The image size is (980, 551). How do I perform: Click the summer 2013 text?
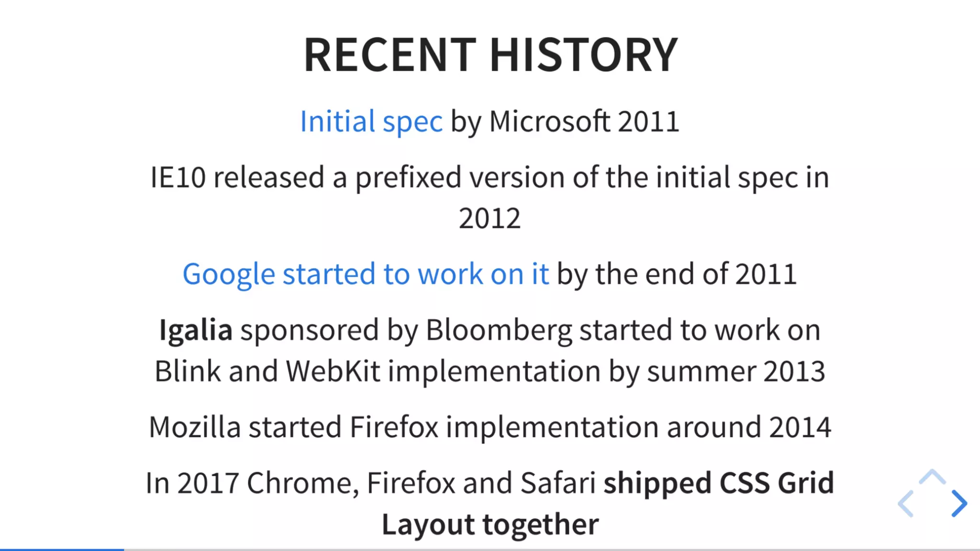tap(736, 371)
